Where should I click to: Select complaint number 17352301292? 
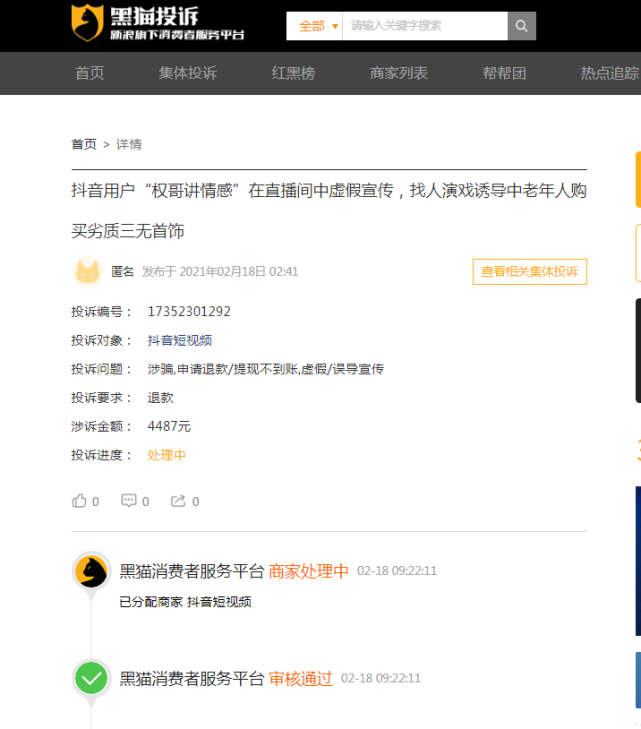tap(189, 311)
